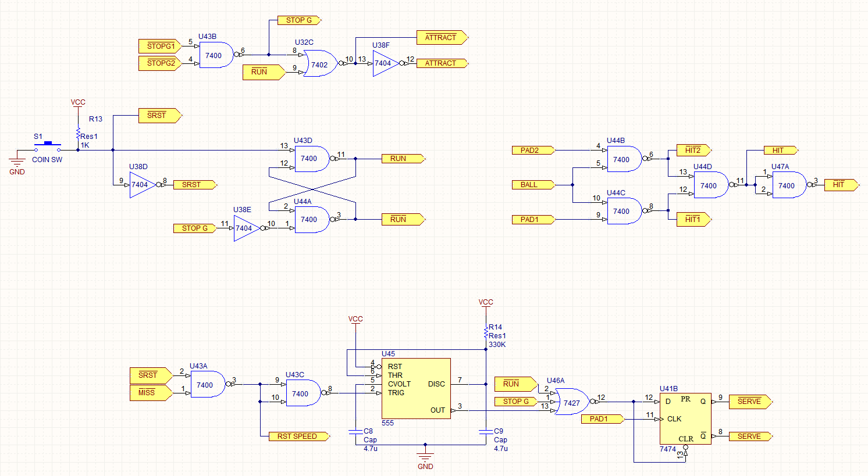Click the 4.7u value of capacitor C9
Screen dimensions: 868x476
501,449
